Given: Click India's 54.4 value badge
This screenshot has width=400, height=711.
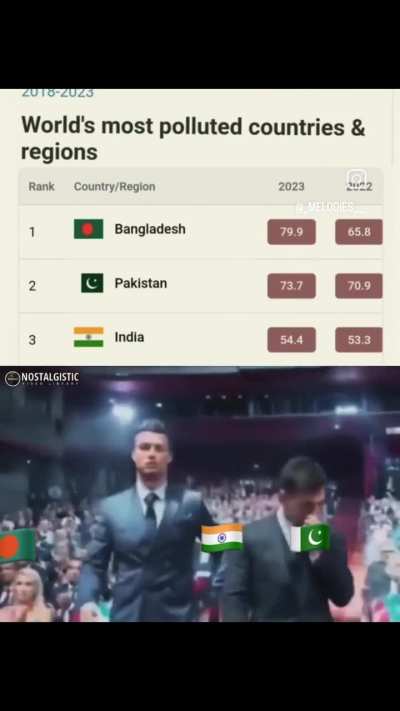Looking at the screenshot, I should click(292, 340).
